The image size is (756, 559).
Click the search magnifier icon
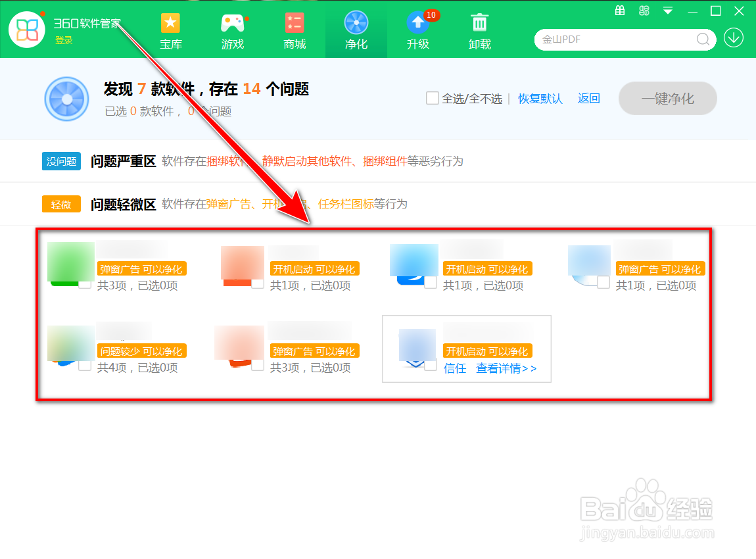point(703,39)
